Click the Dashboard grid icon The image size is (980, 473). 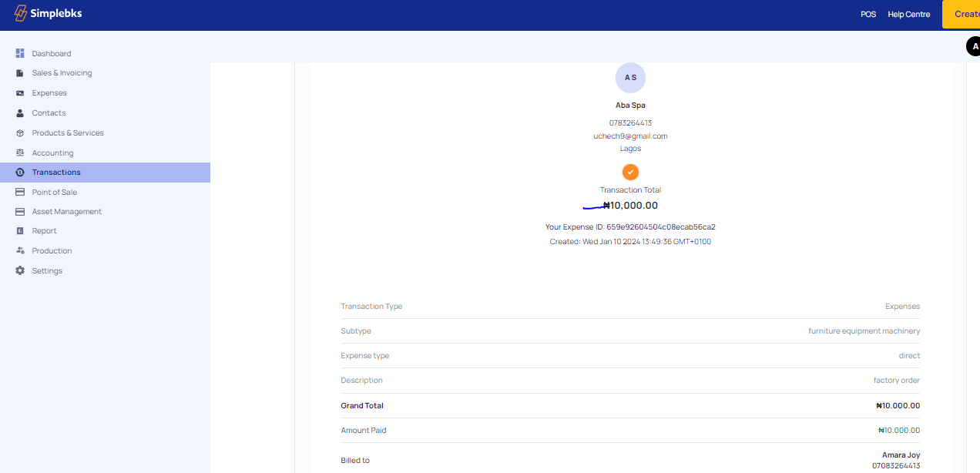click(x=20, y=53)
